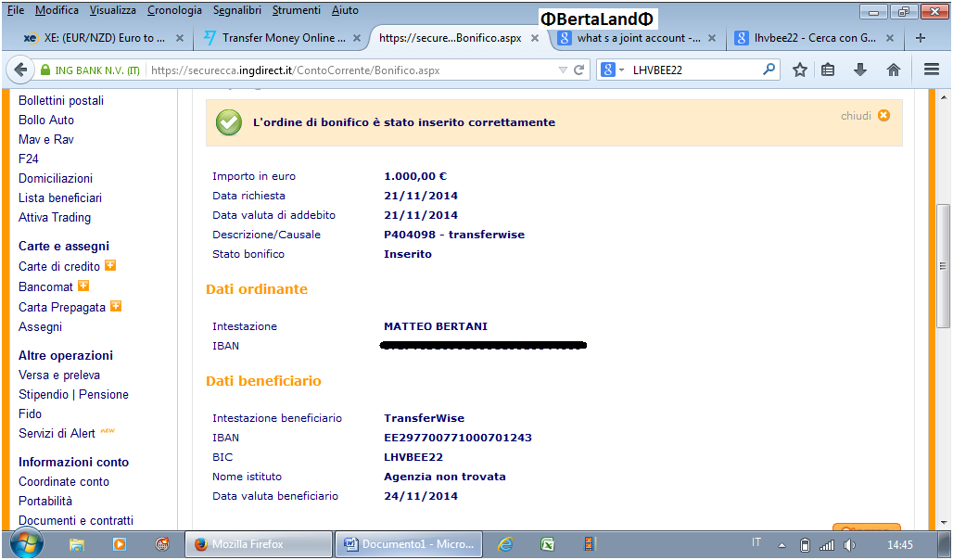The height and width of the screenshot is (560, 953).
Task: Switch to the Documento1 Microsoft Word taskbar button
Action: point(409,544)
